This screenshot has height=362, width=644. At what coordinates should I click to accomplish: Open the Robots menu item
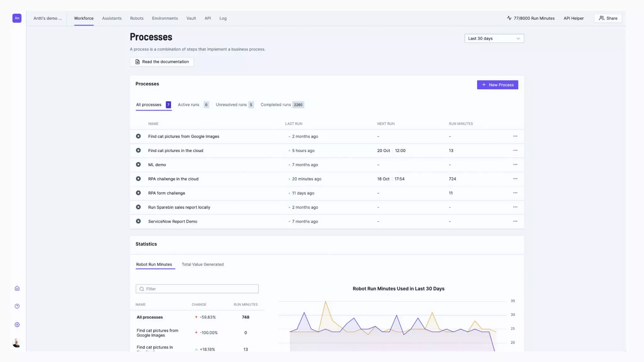[137, 18]
